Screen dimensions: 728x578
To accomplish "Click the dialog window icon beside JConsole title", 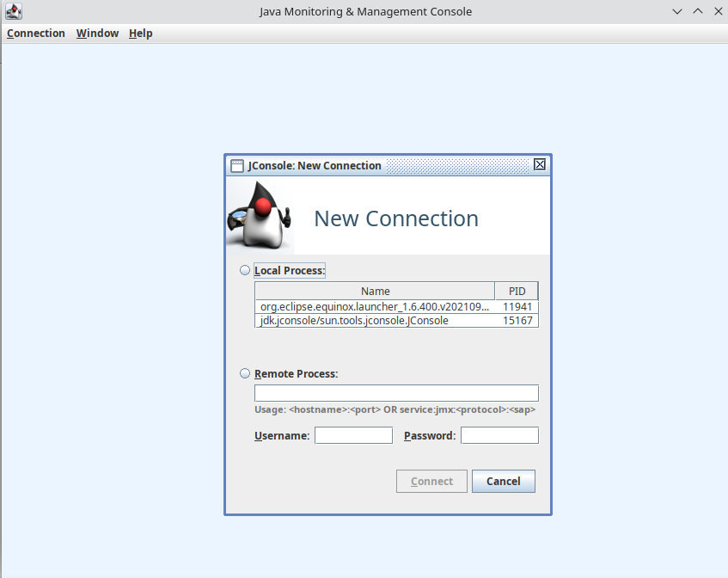I will pos(236,166).
